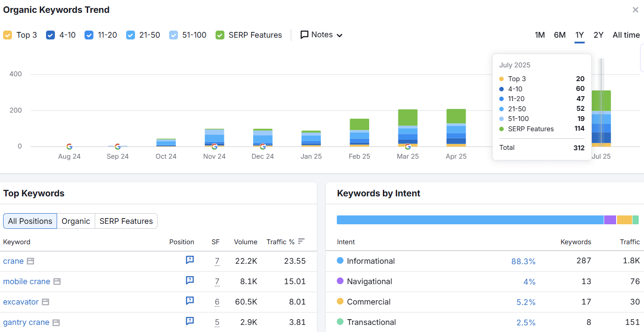The width and height of the screenshot is (644, 332).
Task: Click the 88.3% Informational intent link
Action: (x=523, y=262)
